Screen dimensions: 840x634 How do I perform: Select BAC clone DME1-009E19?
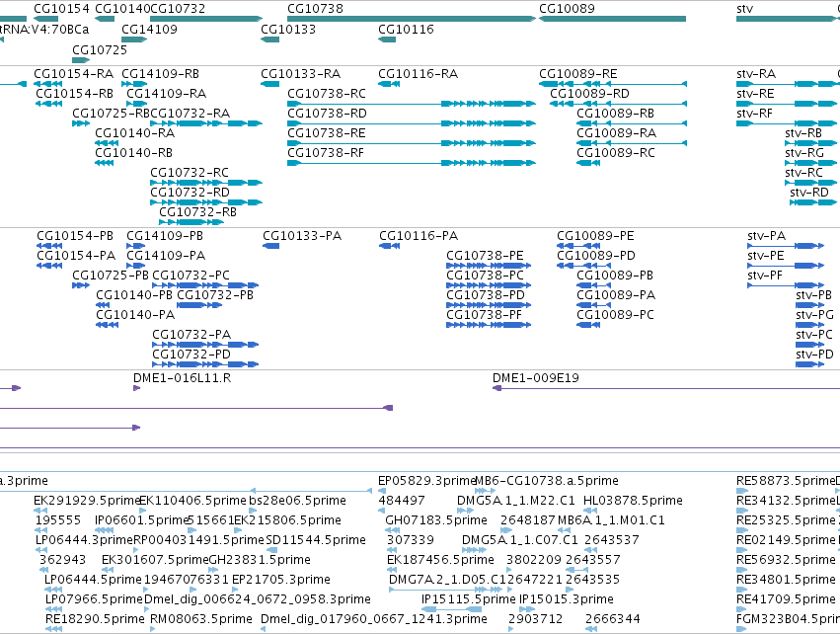(536, 378)
